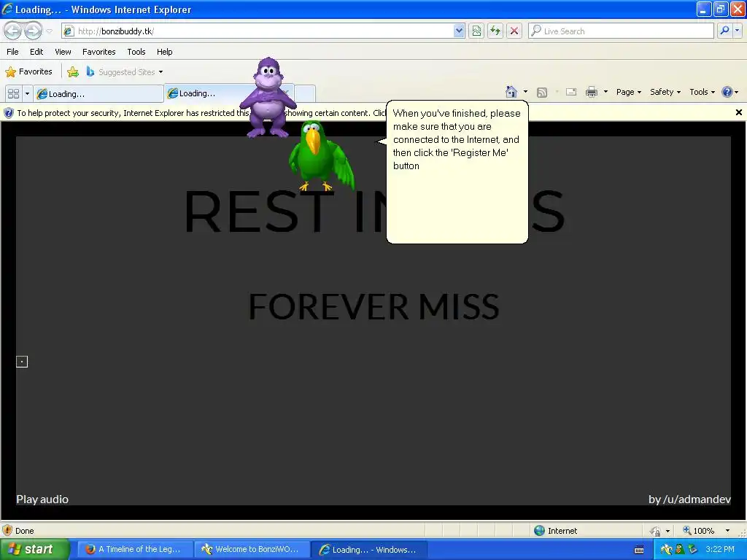
Task: Print with the printer icon
Action: (591, 92)
